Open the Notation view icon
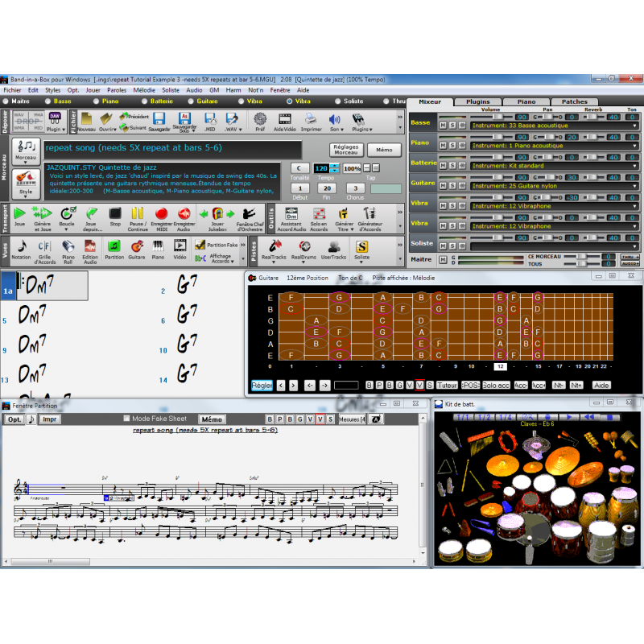The width and height of the screenshot is (644, 644). point(21,246)
